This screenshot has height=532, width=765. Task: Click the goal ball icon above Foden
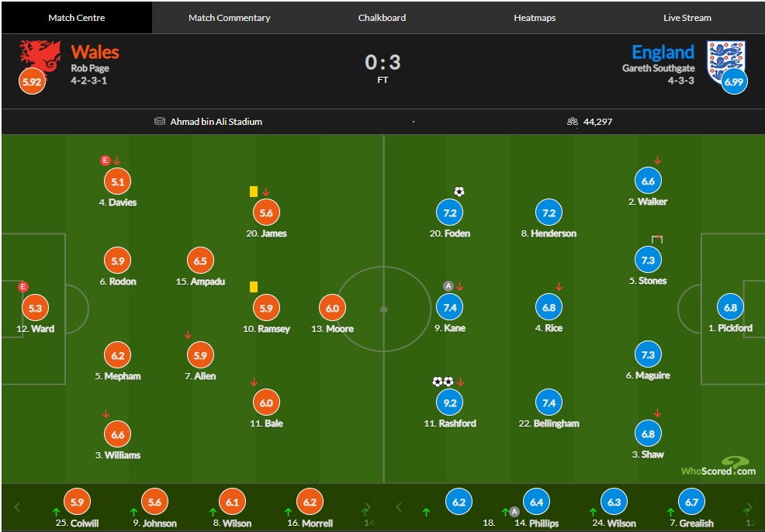tap(459, 192)
